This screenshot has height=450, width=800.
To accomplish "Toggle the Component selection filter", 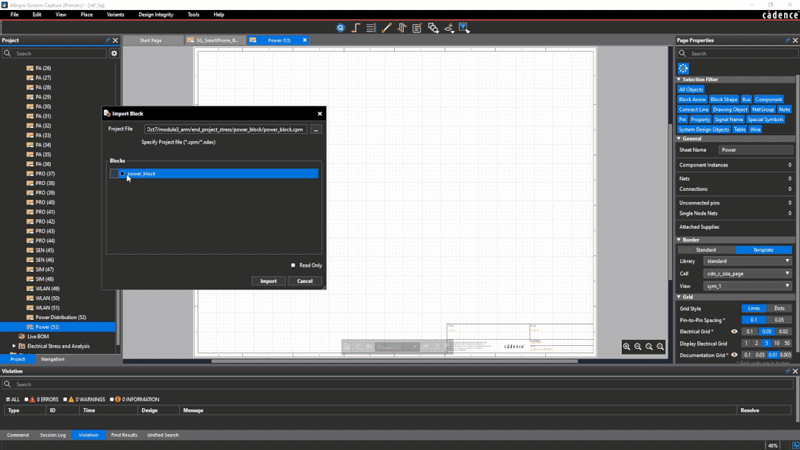I will pyautogui.click(x=768, y=99).
